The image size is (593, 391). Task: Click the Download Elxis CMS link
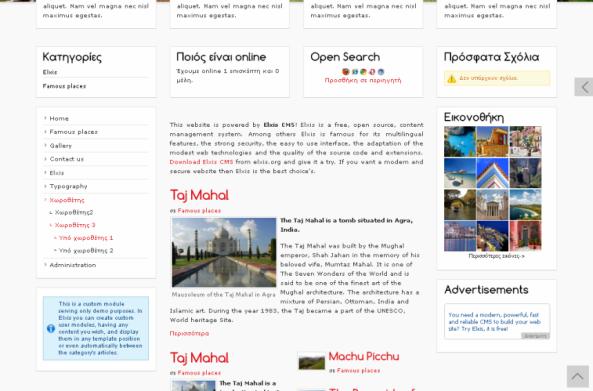tap(201, 162)
